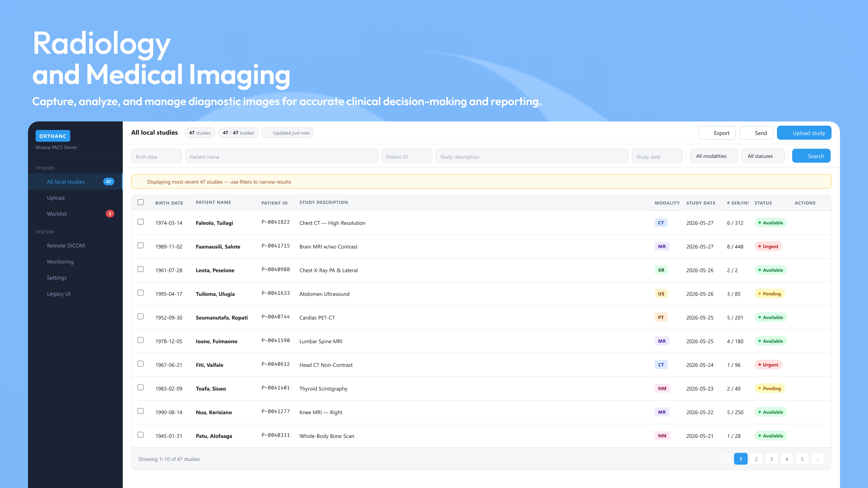Viewport: 868px width, 488px height.
Task: Sort by the Patient Name column header
Action: tap(213, 202)
